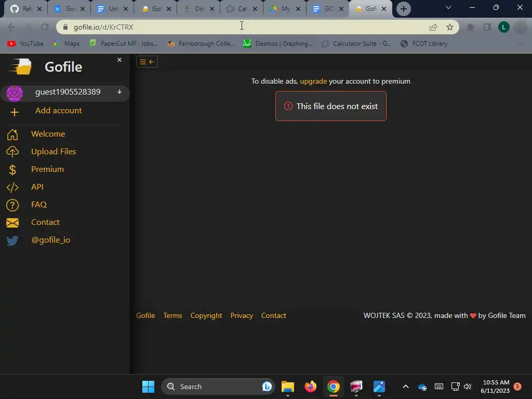Open the Desmos Graphing bookmark

pyautogui.click(x=278, y=44)
